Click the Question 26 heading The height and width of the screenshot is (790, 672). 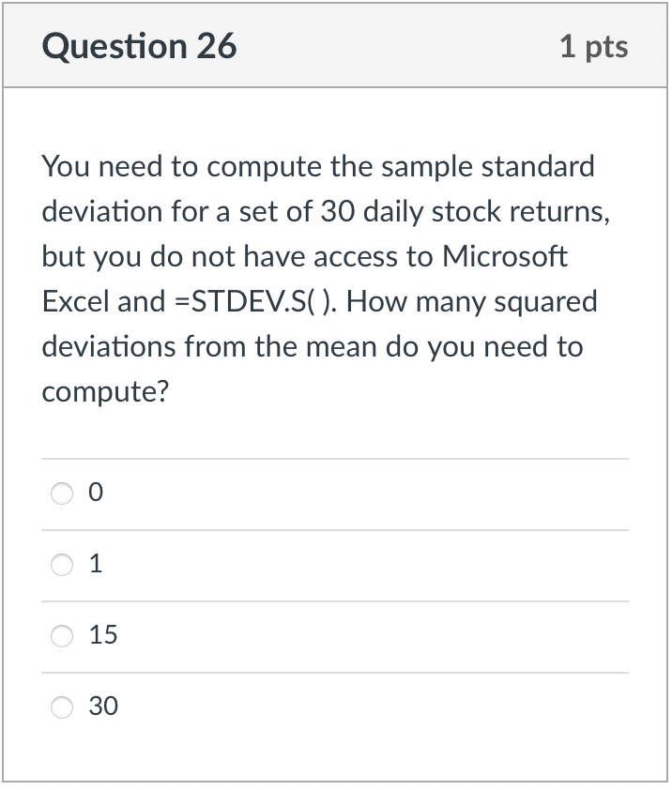click(139, 45)
